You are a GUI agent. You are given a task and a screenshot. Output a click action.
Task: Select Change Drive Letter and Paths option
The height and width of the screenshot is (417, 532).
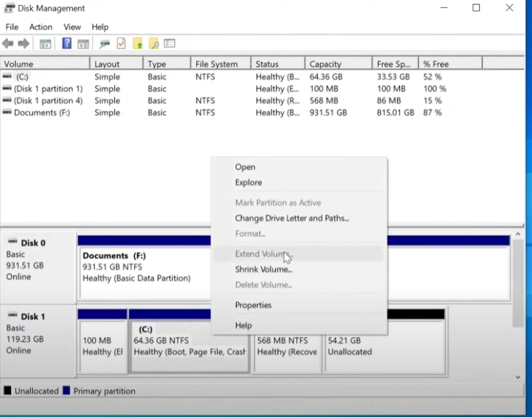pyautogui.click(x=292, y=218)
